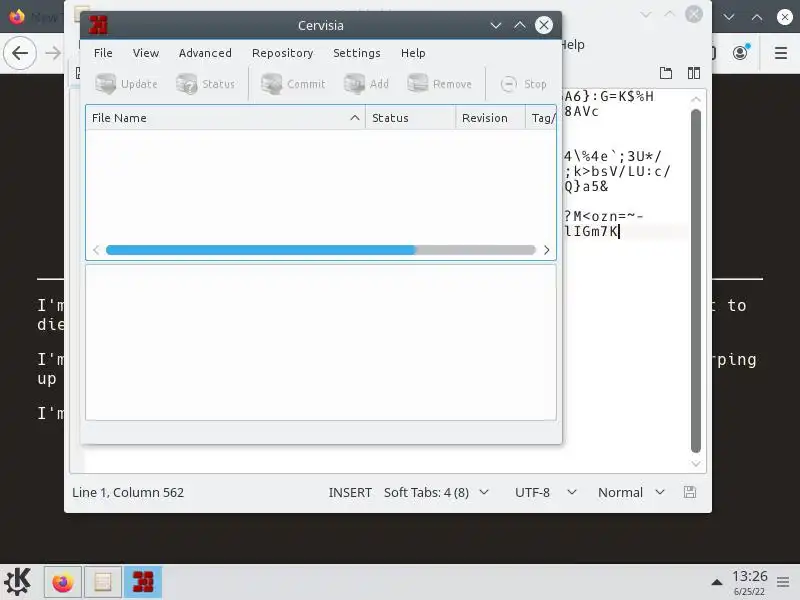Open the Settings menu in Cervisia

(357, 53)
